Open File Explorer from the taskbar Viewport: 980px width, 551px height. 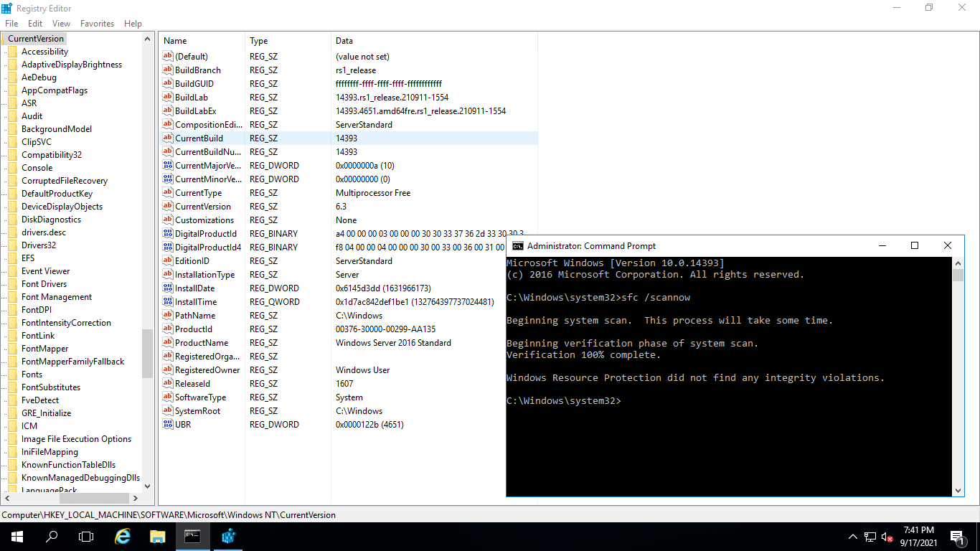158,536
